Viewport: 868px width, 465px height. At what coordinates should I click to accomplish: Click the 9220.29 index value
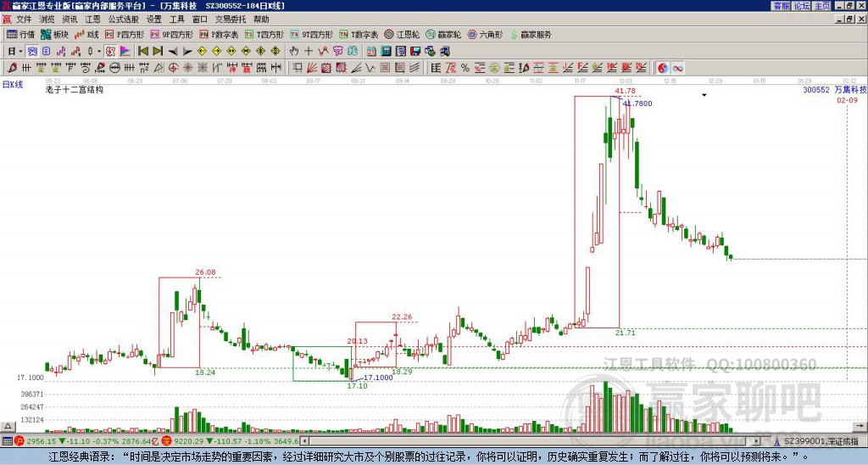(189, 441)
